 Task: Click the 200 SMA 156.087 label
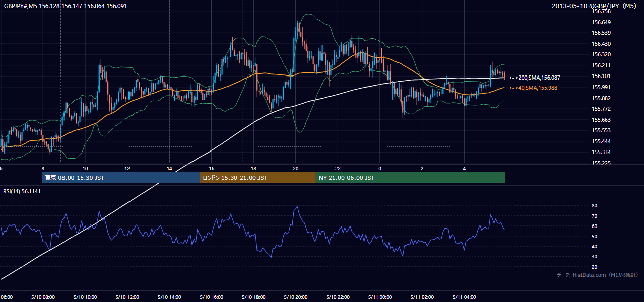534,78
